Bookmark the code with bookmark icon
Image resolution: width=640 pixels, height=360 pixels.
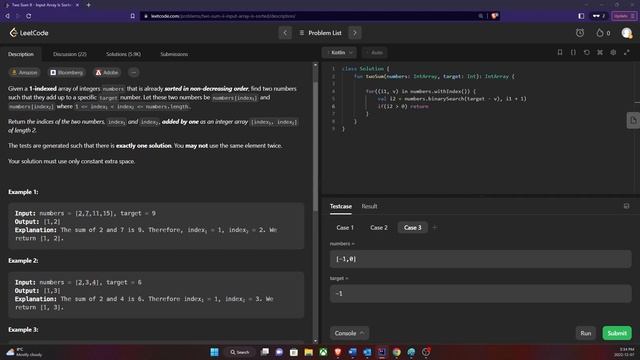tap(560, 52)
